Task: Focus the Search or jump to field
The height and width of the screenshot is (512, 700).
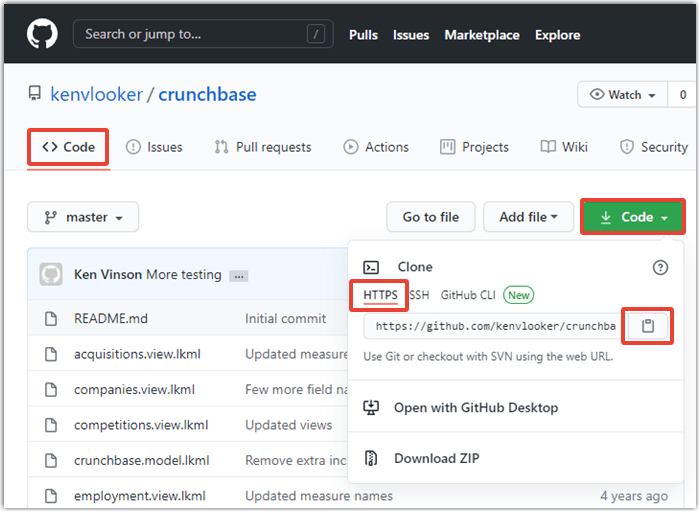Action: (x=203, y=34)
